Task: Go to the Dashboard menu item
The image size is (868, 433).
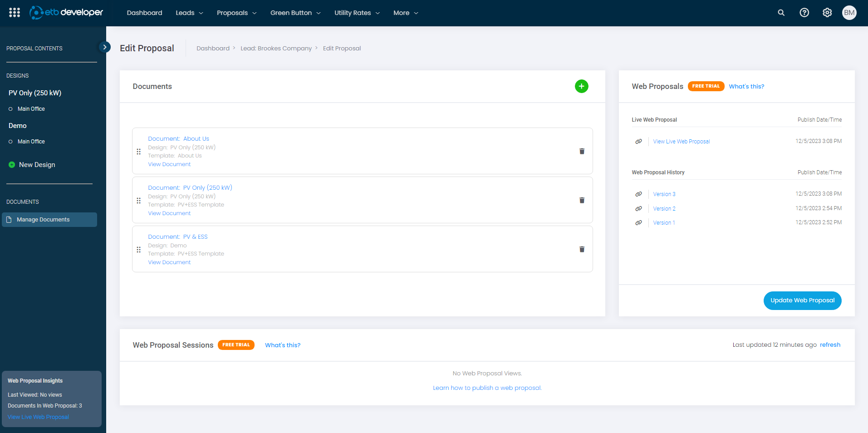Action: 144,13
